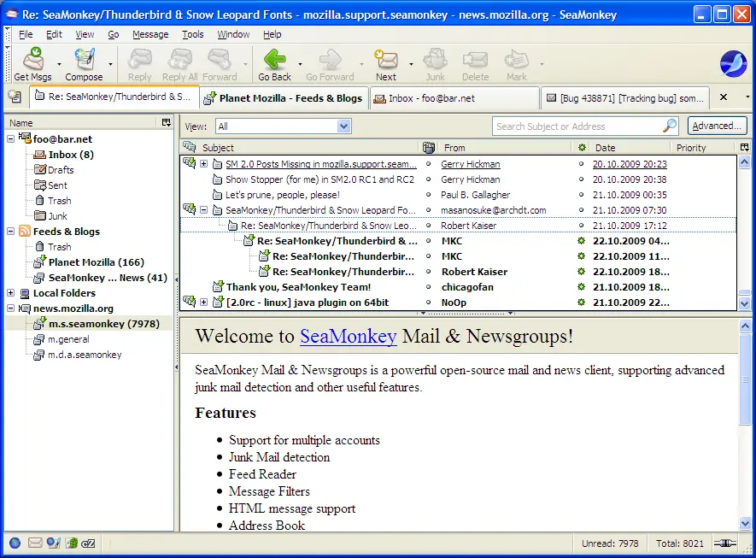Open Composer from status bar icon
Screen dimensions: 756x558
point(54,543)
